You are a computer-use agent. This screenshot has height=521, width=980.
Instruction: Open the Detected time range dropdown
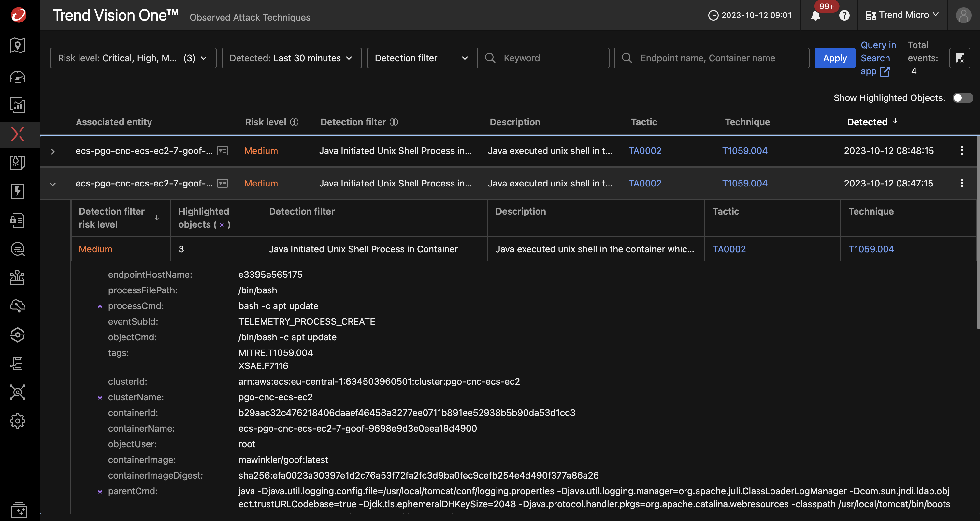click(x=291, y=58)
